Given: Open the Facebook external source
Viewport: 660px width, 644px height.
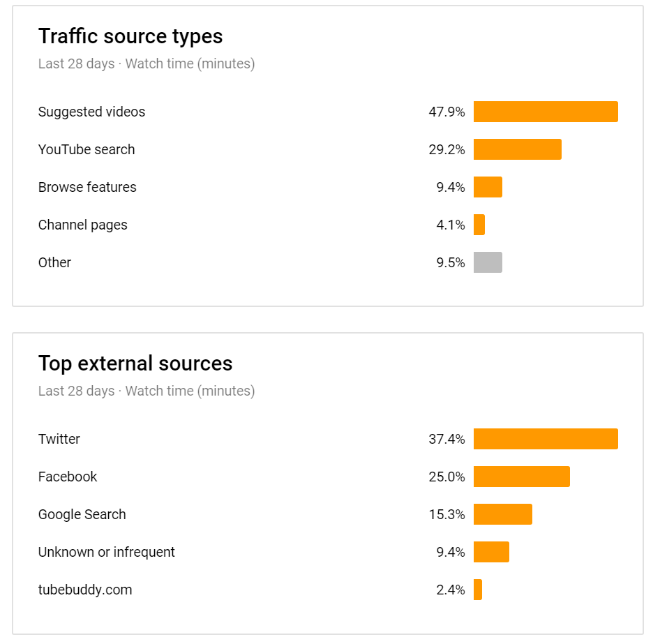Looking at the screenshot, I should (68, 477).
